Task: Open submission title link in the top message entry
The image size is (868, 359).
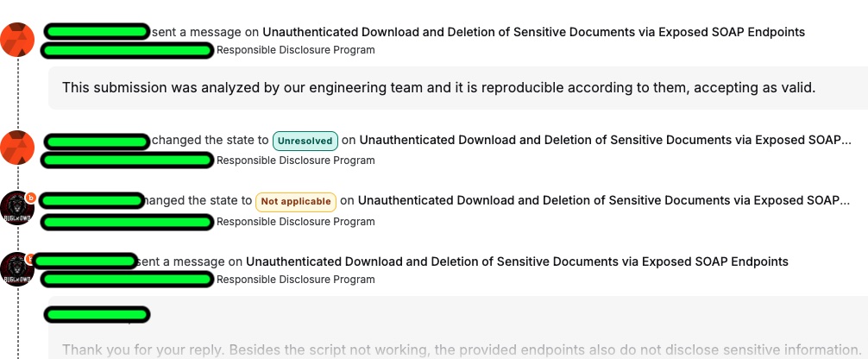Action: tap(533, 32)
